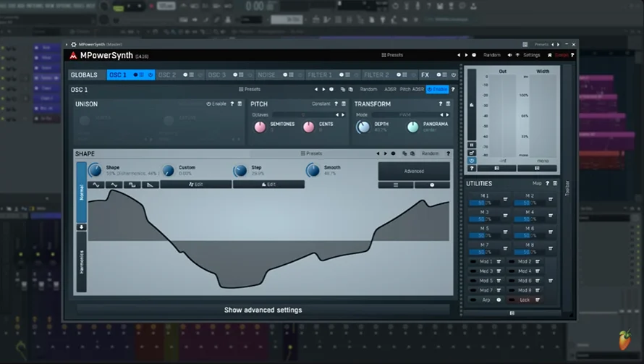This screenshot has width=644, height=364.
Task: Click the Advanced button in Shape panel
Action: click(x=414, y=171)
